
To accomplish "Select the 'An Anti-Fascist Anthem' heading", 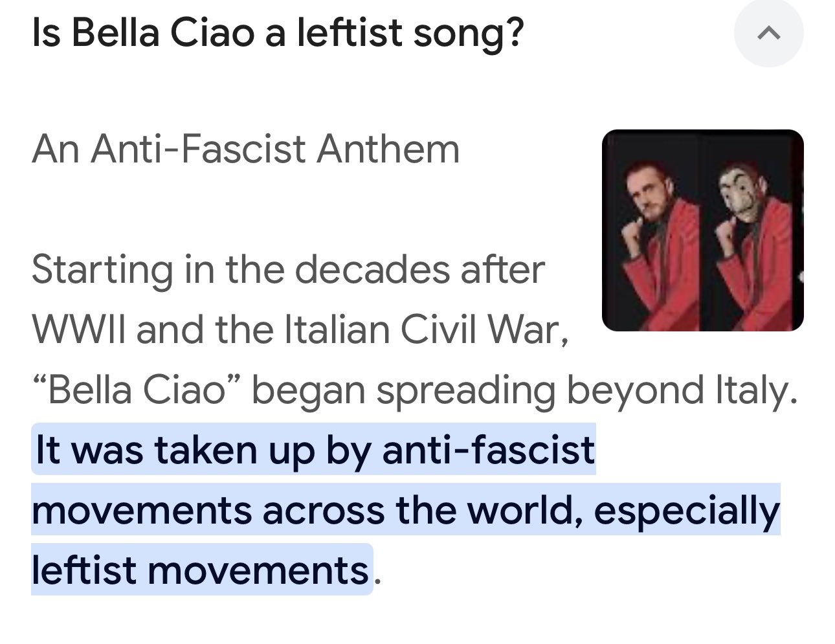I will click(x=245, y=149).
